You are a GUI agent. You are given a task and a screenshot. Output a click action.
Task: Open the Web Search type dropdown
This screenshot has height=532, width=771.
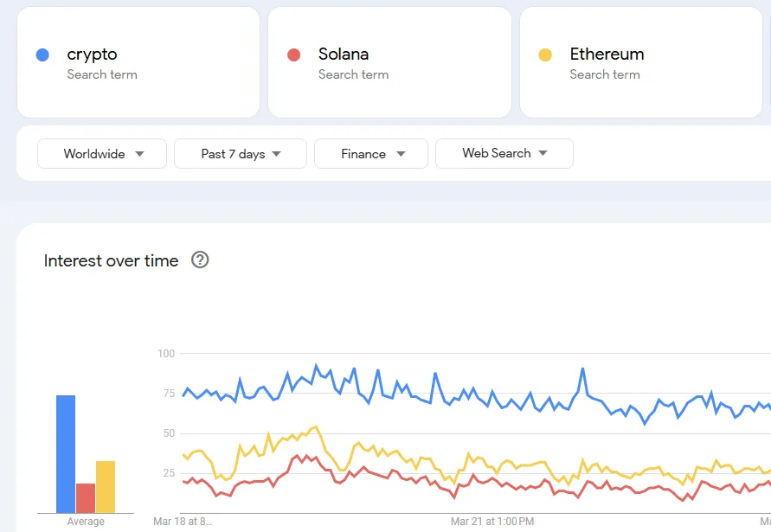tap(504, 153)
